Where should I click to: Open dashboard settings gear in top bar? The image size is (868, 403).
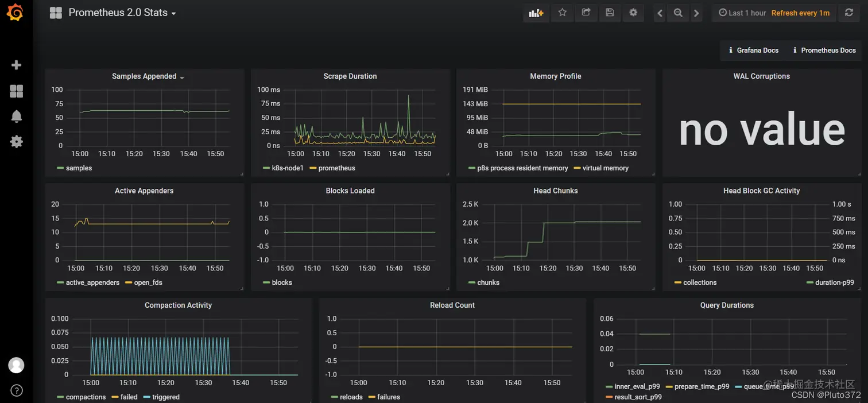point(633,13)
